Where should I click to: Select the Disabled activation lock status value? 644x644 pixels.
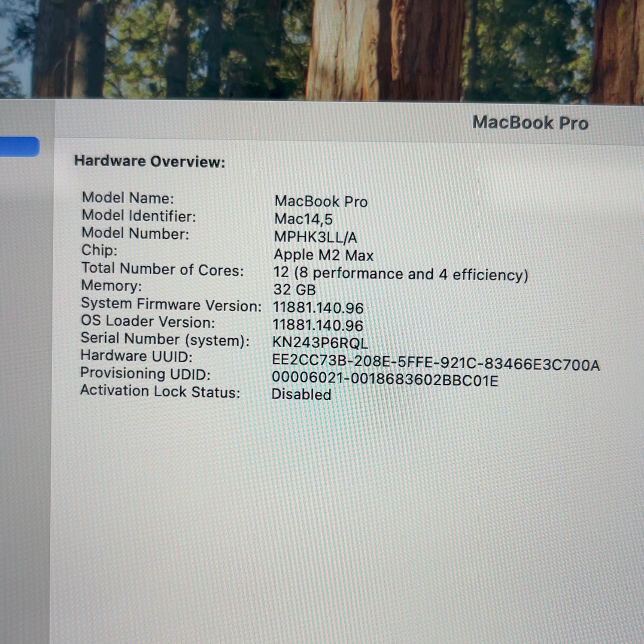tap(301, 394)
